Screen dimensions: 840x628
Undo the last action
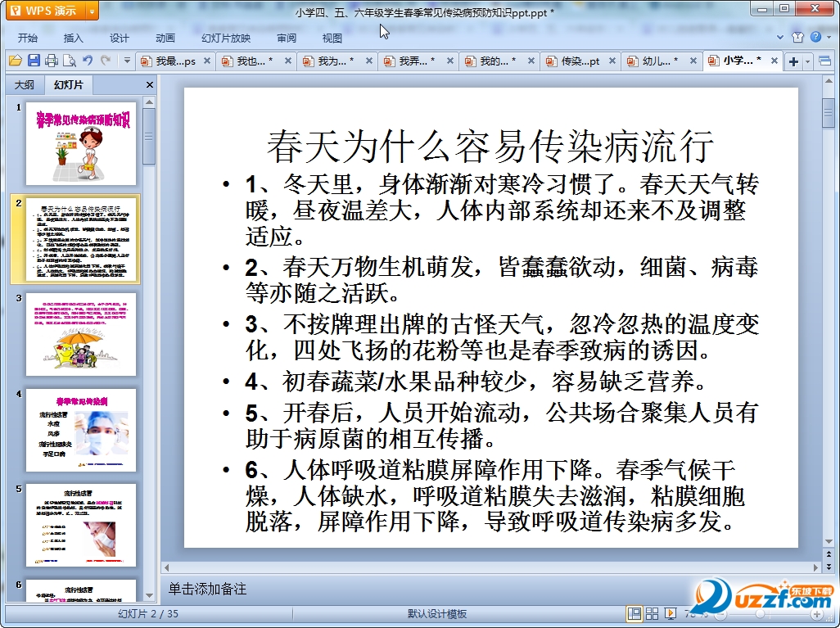[88, 61]
